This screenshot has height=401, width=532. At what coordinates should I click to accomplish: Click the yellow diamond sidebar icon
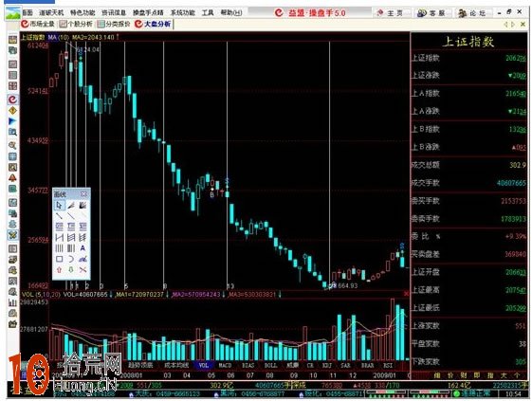[12, 110]
